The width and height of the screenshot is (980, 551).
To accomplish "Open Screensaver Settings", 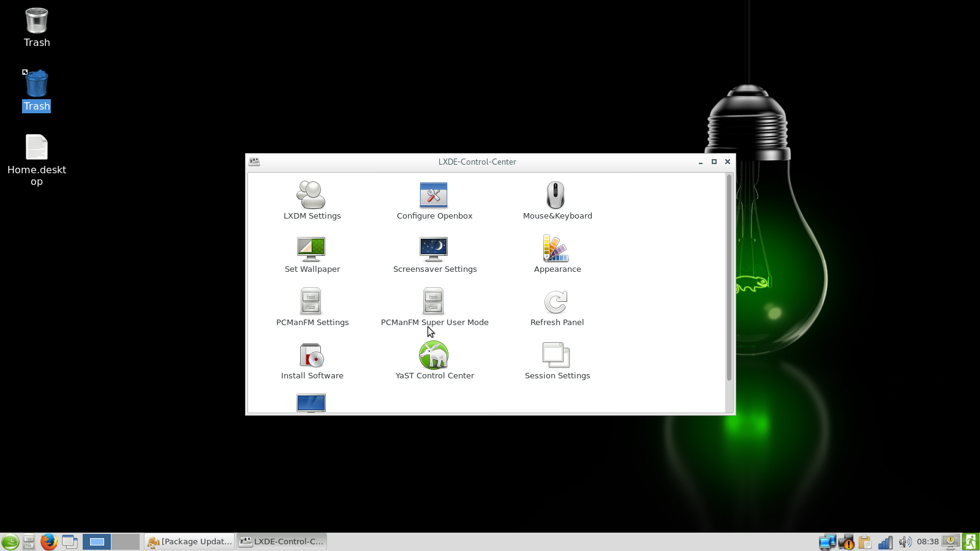I will [x=434, y=249].
